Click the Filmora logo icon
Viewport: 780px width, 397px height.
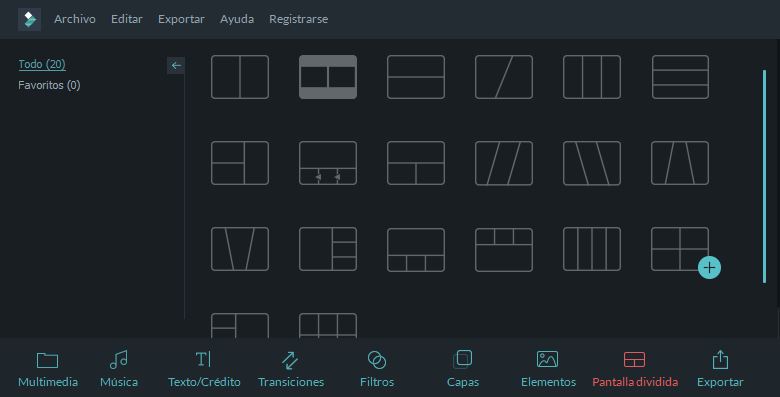click(29, 19)
